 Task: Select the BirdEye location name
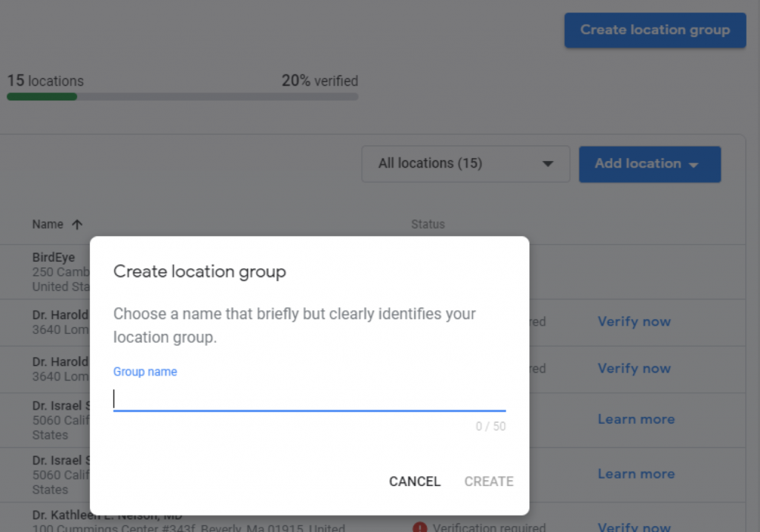(53, 257)
